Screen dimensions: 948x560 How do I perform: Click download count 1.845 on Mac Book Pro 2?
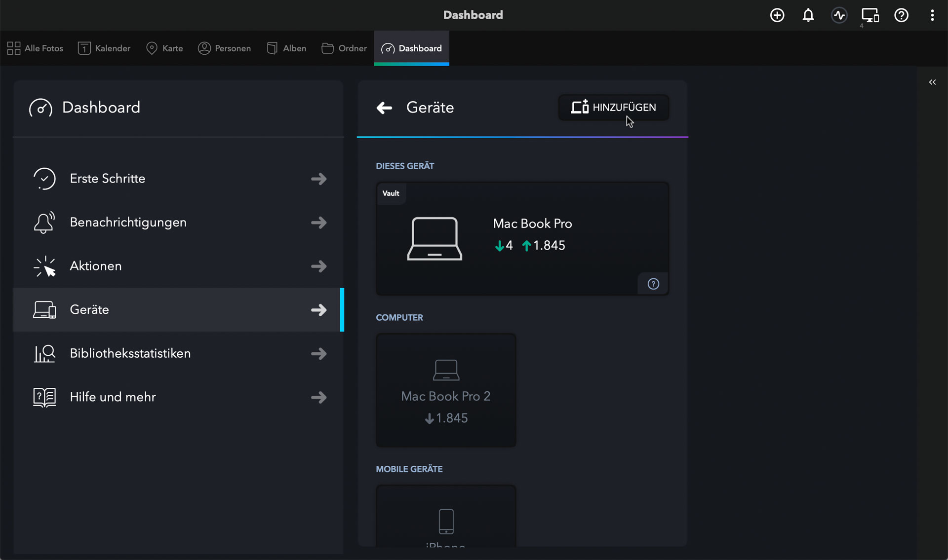[446, 418]
